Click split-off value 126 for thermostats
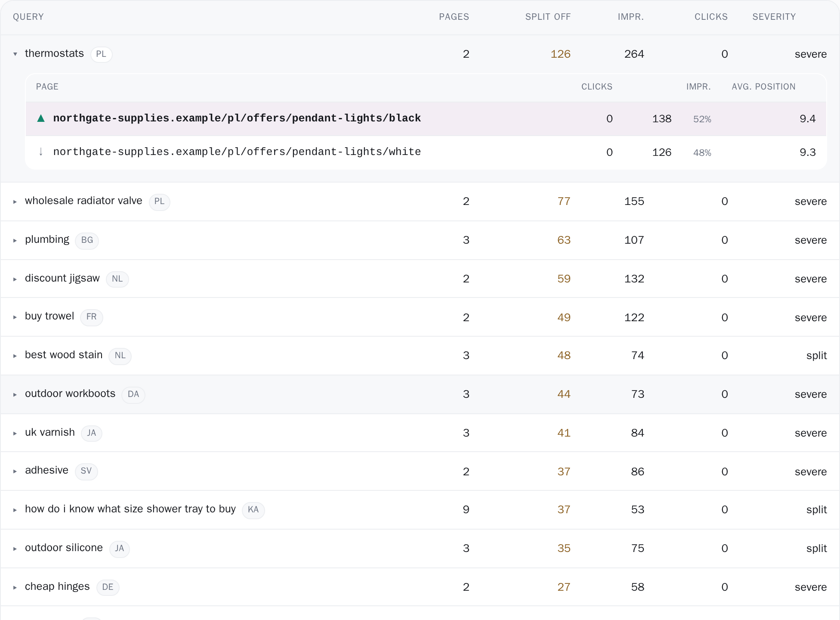Viewport: 840px width, 620px height. (x=561, y=54)
